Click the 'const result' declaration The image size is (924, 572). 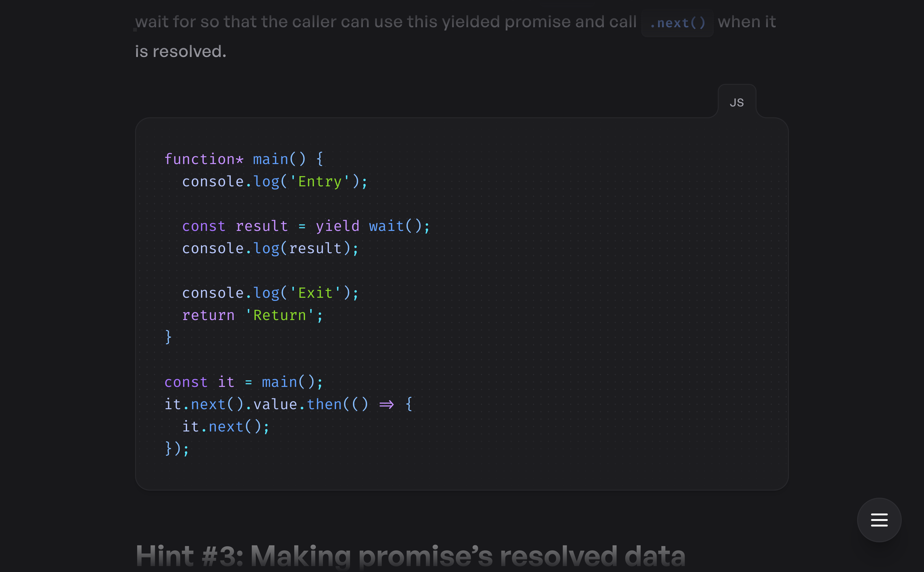pyautogui.click(x=235, y=226)
